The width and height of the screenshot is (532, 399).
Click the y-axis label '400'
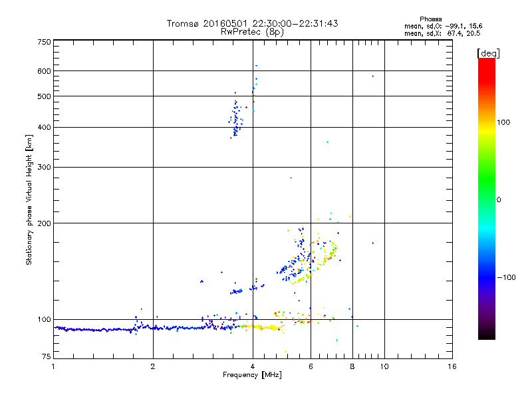pyautogui.click(x=44, y=128)
